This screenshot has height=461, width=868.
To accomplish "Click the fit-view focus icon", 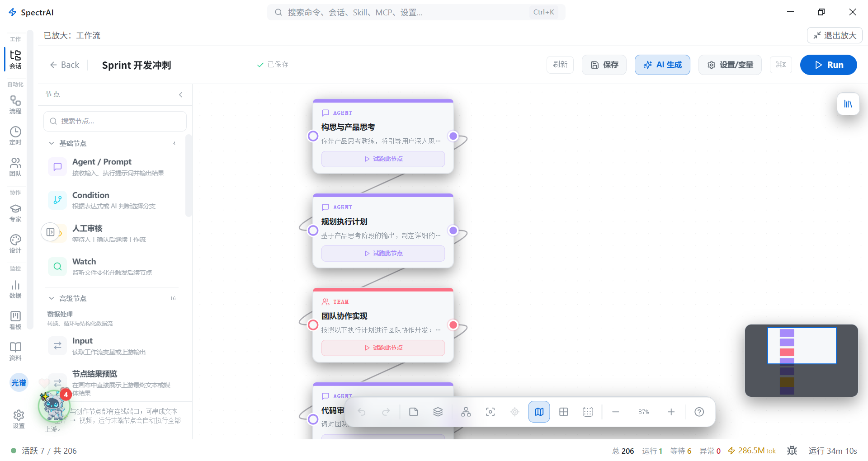I will click(x=491, y=412).
